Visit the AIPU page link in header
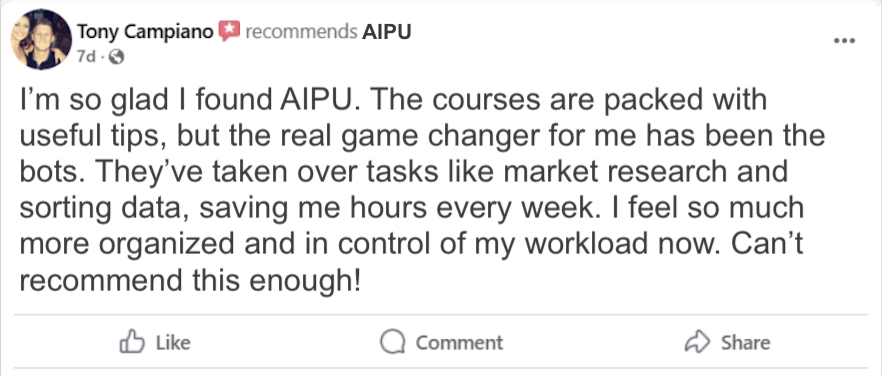The height and width of the screenshot is (376, 882). [x=386, y=32]
